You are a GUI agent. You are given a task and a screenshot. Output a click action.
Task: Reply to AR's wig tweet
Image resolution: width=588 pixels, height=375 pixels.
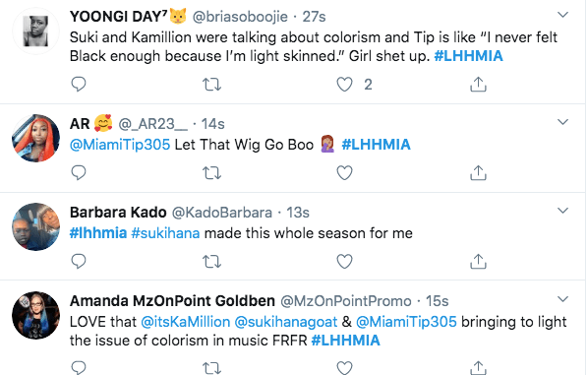click(x=79, y=172)
